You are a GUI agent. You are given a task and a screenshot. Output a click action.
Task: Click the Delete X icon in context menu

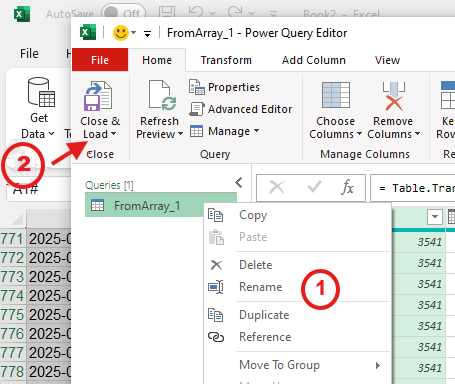(216, 265)
